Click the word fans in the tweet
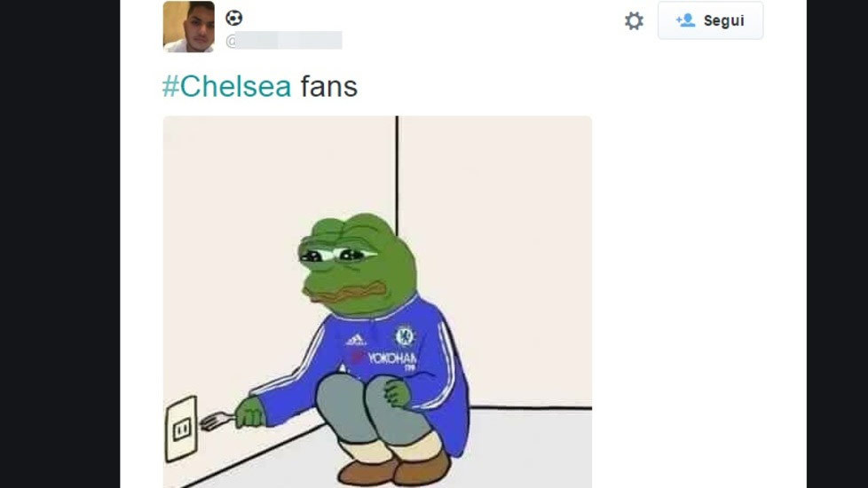The height and width of the screenshot is (488, 868). click(328, 87)
